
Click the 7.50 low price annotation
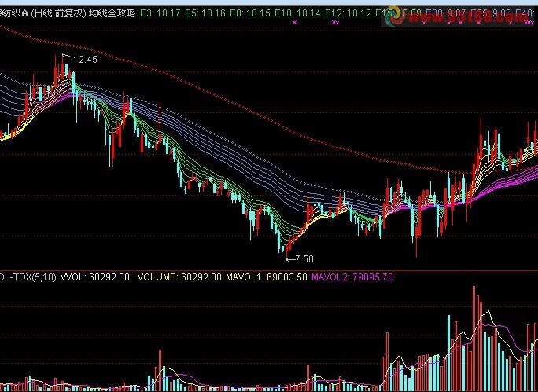[x=304, y=259]
